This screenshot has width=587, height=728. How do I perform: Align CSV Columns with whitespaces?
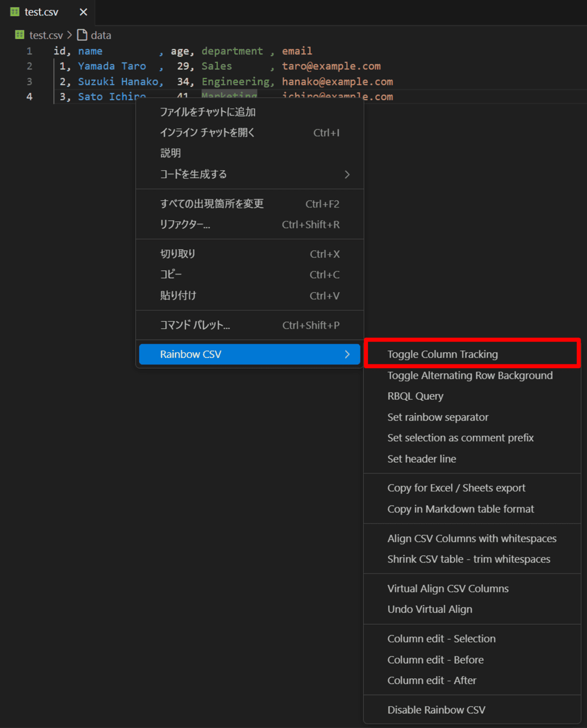[471, 538]
